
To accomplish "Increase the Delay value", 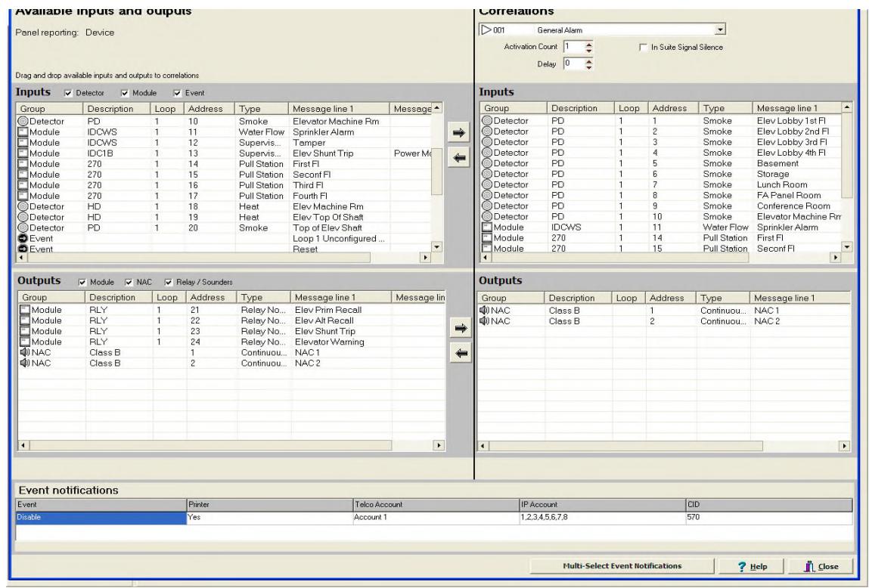I will click(x=588, y=61).
